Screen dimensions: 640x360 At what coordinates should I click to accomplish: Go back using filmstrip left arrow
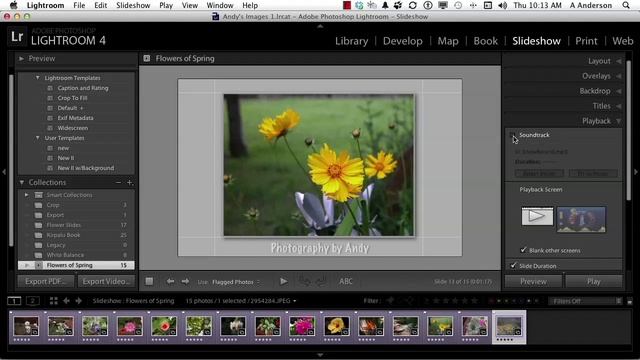(66, 301)
